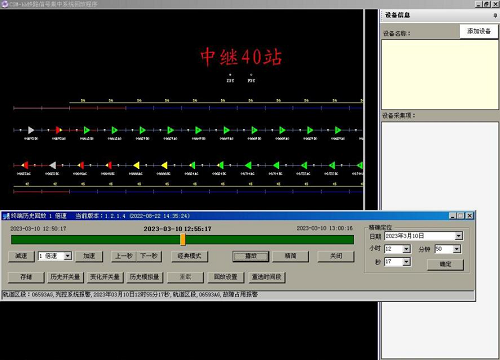Viewport: 500px width, 360px height.
Task: Click the 设备名称 device list box
Action: click(440, 74)
